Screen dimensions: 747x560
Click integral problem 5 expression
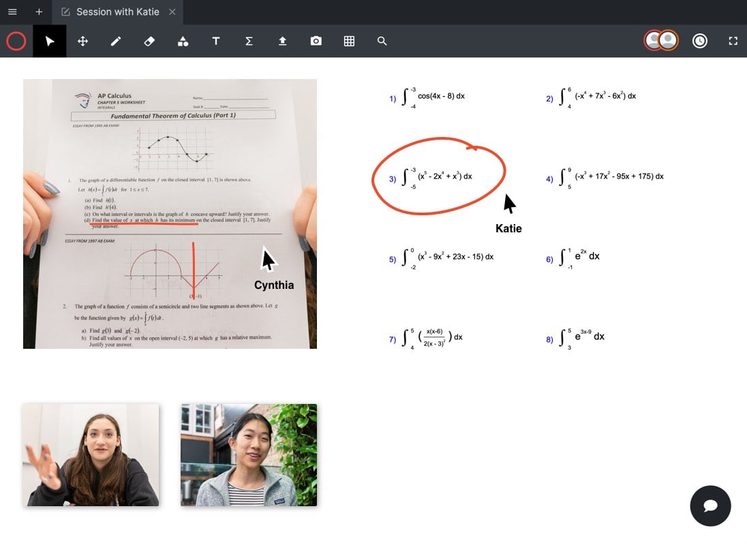(442, 259)
